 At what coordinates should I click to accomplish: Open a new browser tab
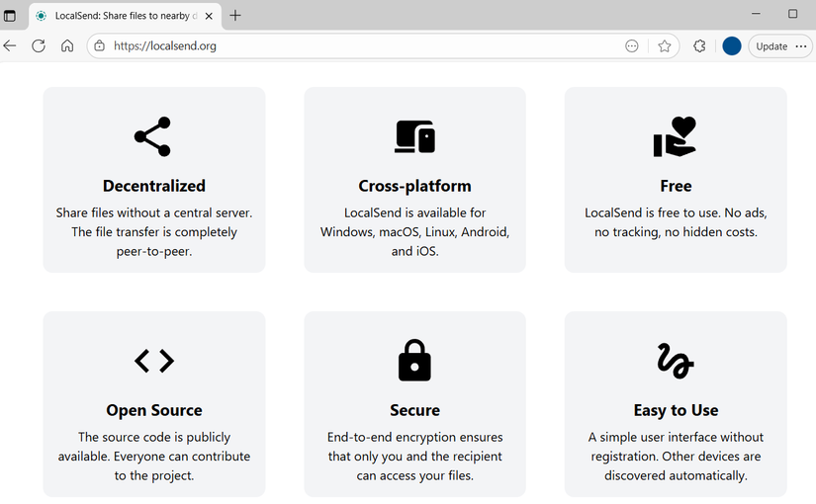pyautogui.click(x=235, y=16)
